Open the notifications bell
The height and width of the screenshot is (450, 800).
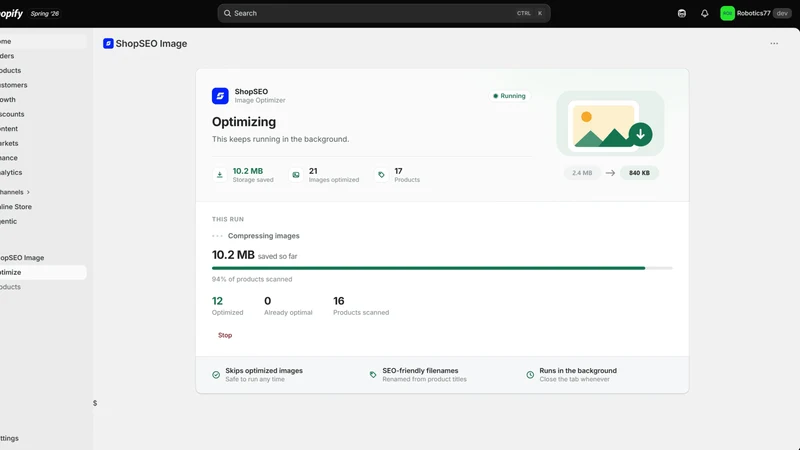[705, 13]
